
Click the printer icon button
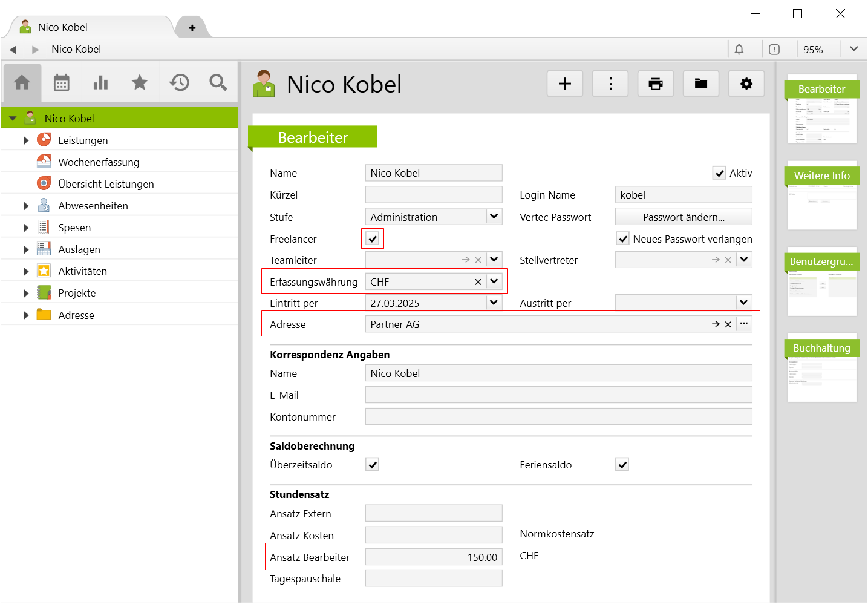(x=656, y=84)
